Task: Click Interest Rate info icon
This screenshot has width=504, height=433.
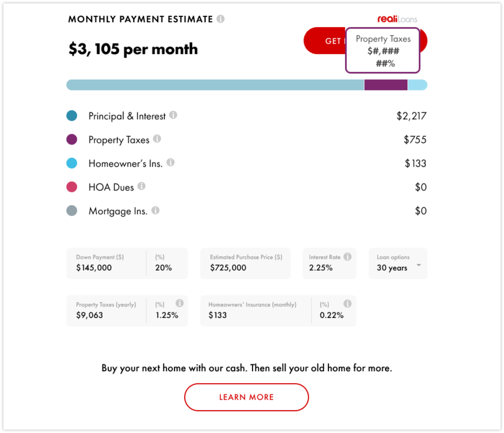Action: 347,256
